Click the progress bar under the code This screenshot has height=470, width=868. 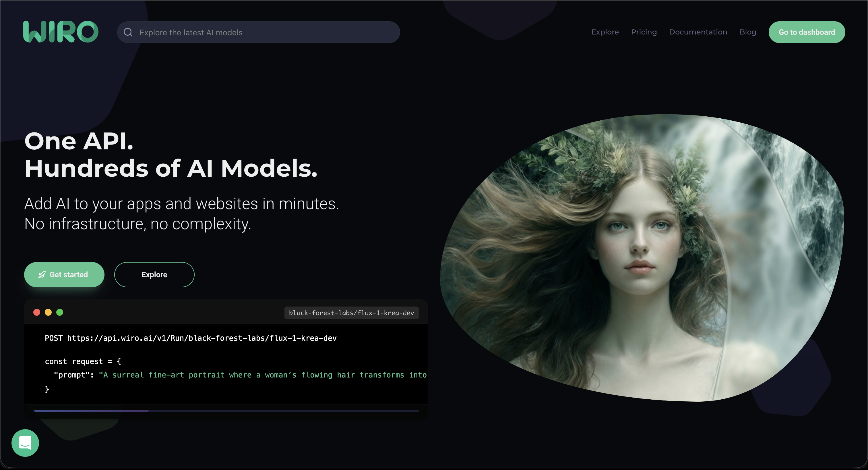(x=226, y=411)
